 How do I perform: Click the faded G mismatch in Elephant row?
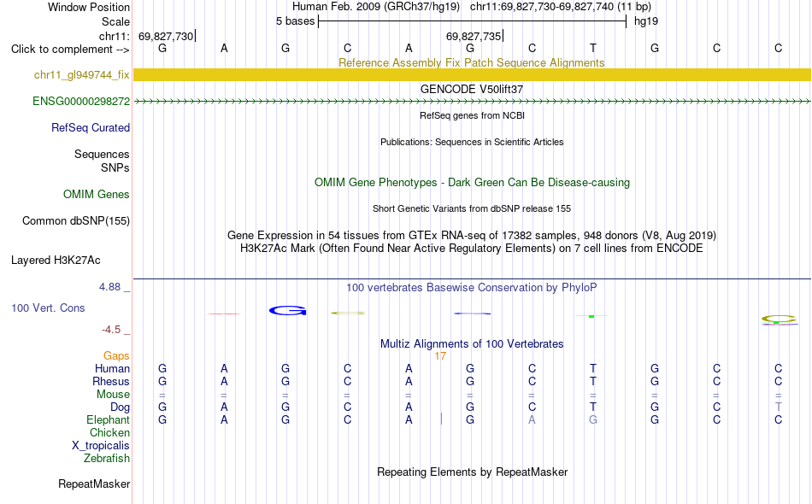click(593, 419)
